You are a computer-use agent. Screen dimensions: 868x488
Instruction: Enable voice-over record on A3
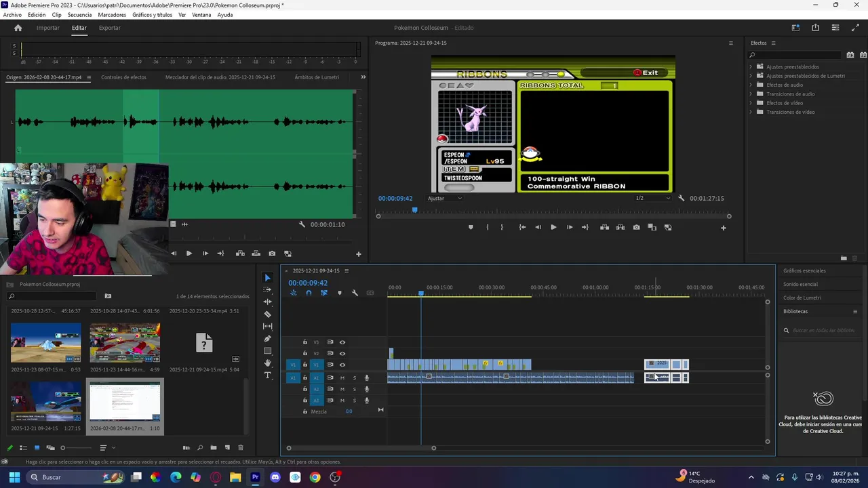point(367,401)
